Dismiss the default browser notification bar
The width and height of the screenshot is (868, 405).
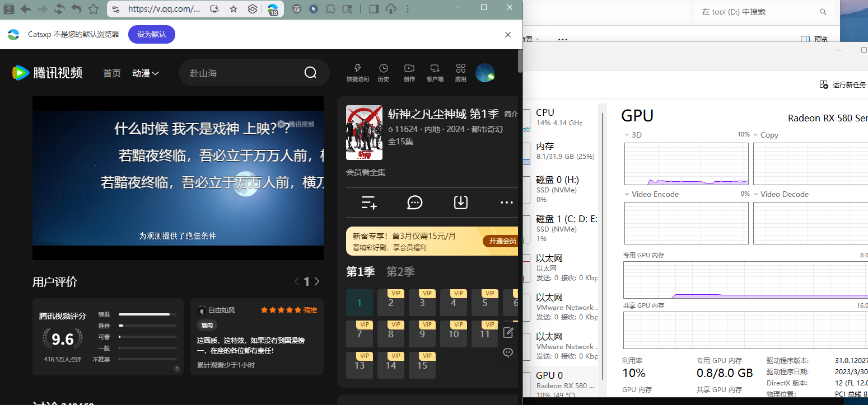(x=508, y=34)
